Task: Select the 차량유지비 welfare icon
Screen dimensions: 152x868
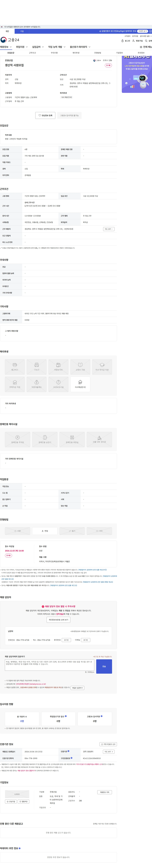Action: click(58, 367)
